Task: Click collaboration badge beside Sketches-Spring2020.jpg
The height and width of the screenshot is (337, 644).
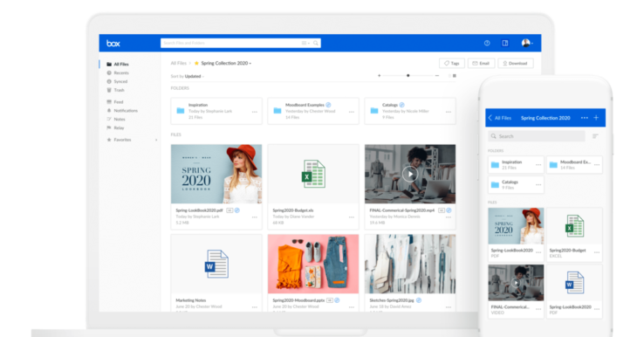Action: [419, 300]
